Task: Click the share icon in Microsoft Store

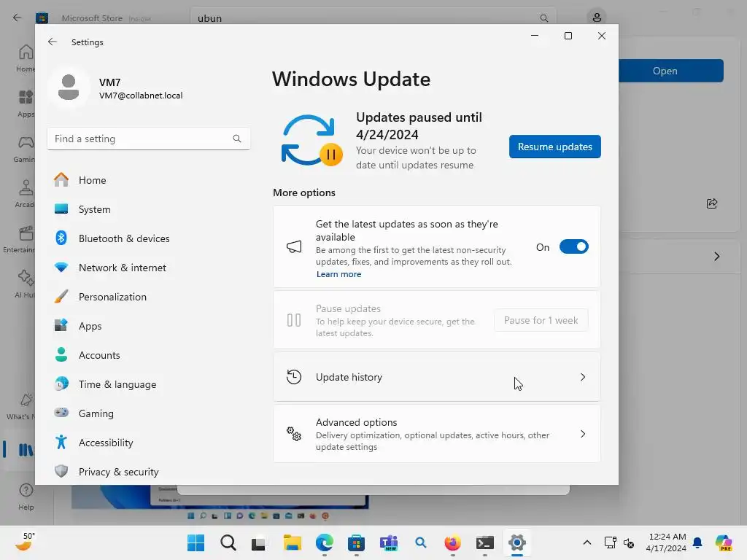Action: (x=712, y=204)
